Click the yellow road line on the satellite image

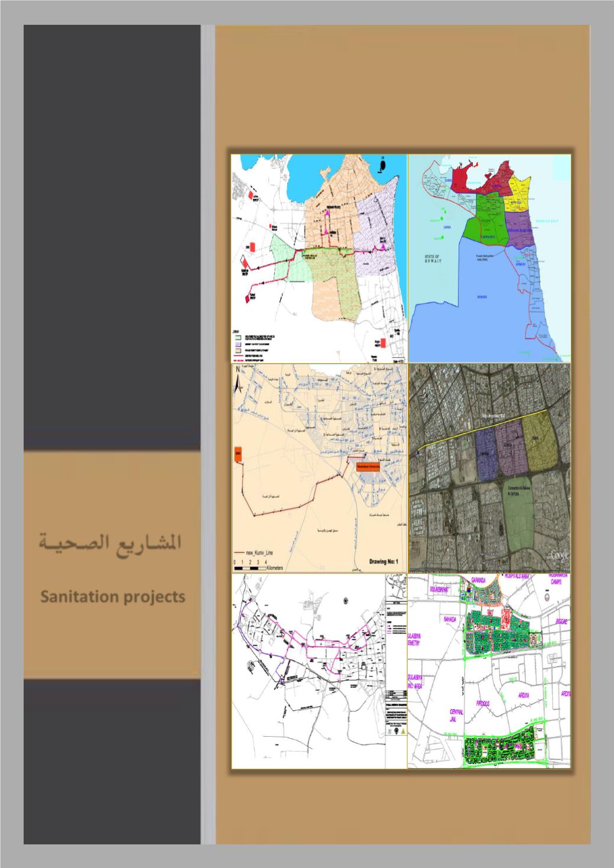(485, 428)
